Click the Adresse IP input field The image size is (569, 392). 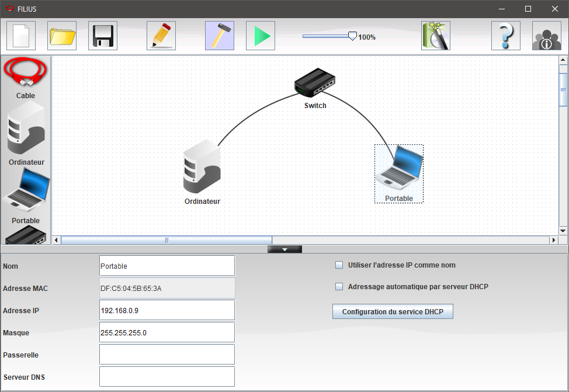tap(167, 311)
